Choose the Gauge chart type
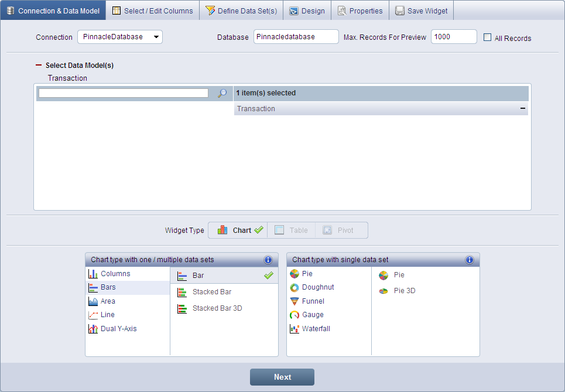Image resolution: width=565 pixels, height=392 pixels. click(x=313, y=315)
